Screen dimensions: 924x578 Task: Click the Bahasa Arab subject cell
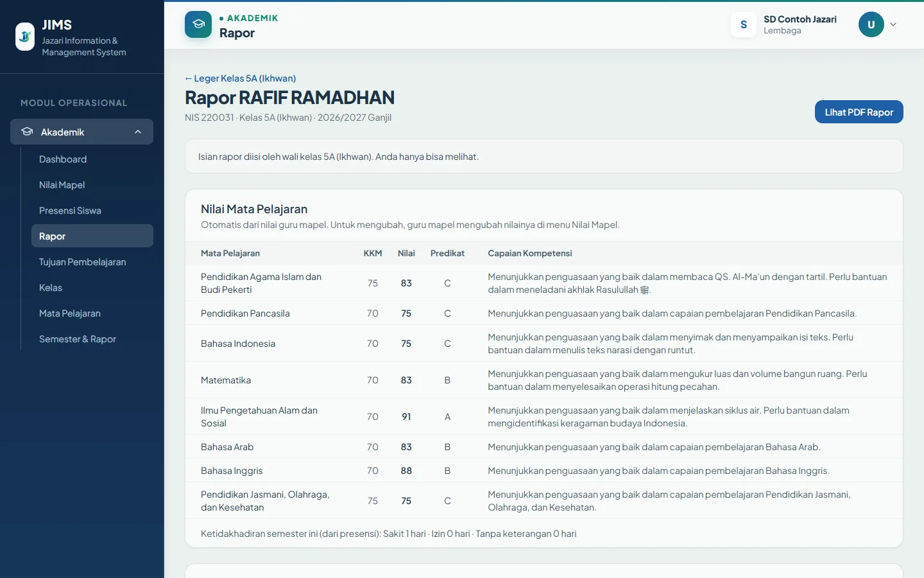point(227,447)
